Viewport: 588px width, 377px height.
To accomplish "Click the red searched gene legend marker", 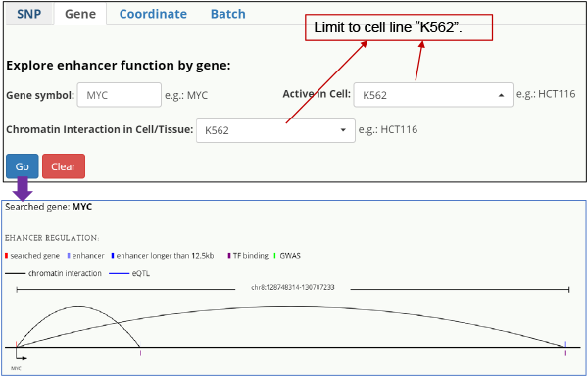I will pos(7,256).
